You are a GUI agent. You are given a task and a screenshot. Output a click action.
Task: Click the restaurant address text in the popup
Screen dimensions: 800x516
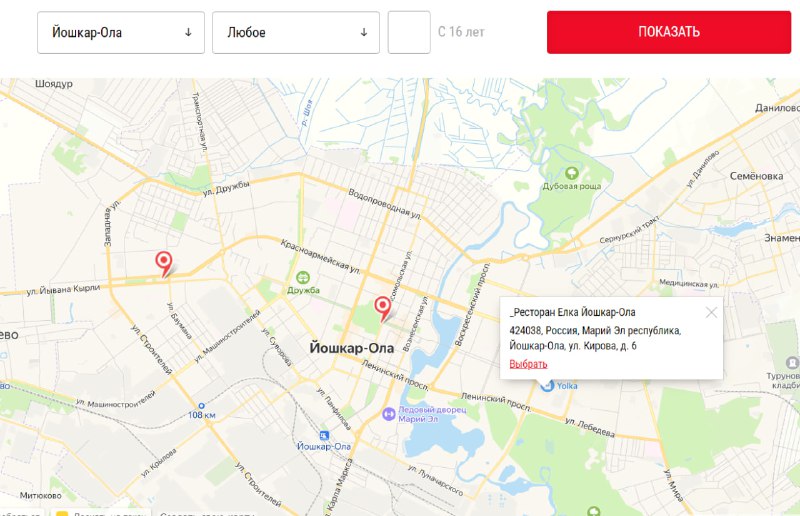coord(595,338)
